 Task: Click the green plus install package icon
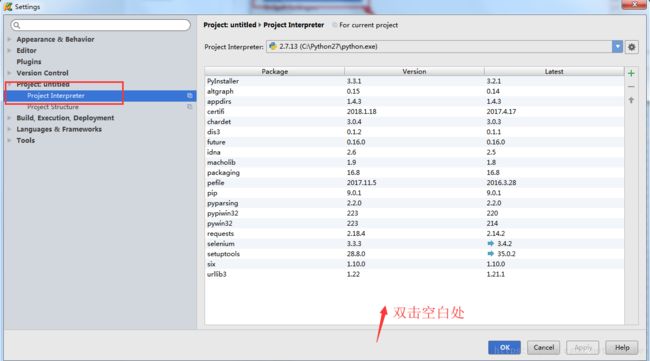pyautogui.click(x=631, y=73)
